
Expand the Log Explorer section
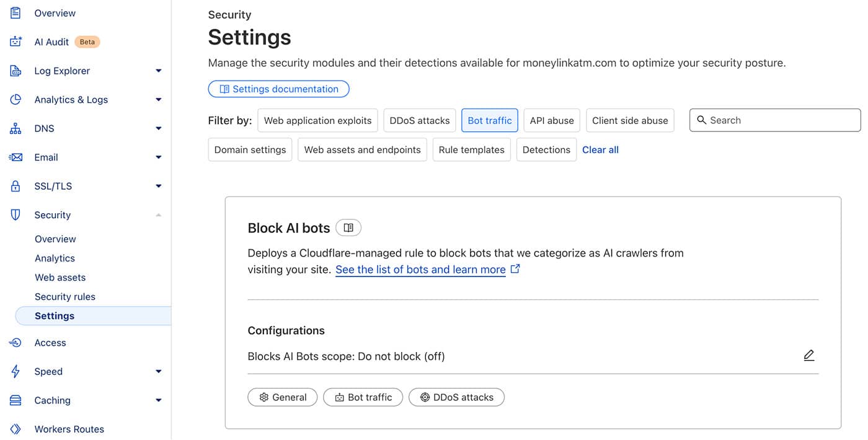[x=159, y=71]
